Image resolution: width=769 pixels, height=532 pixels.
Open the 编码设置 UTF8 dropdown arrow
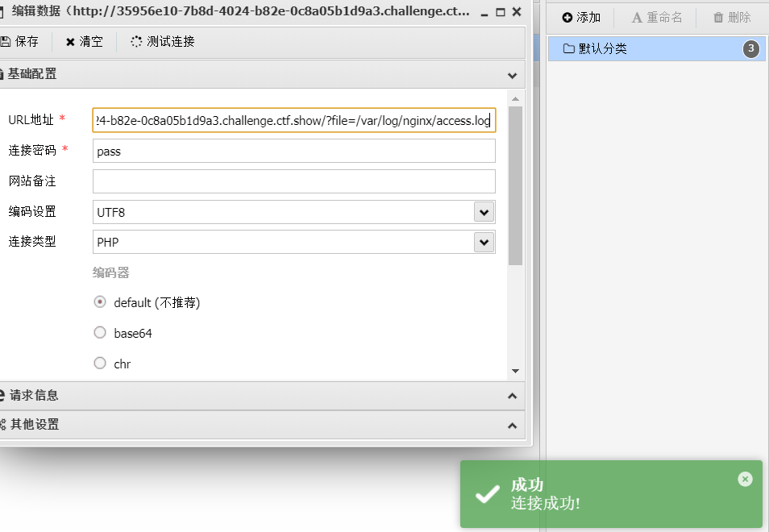tap(484, 212)
